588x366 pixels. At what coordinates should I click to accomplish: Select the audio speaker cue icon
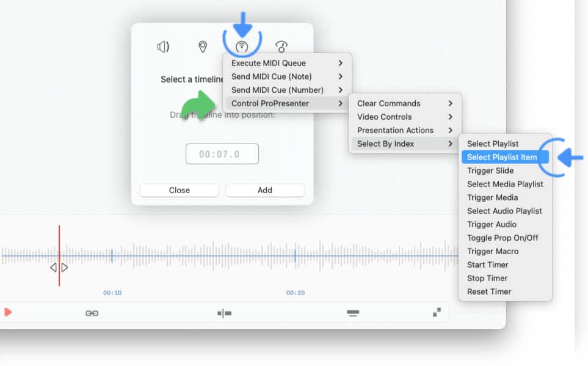tap(163, 47)
